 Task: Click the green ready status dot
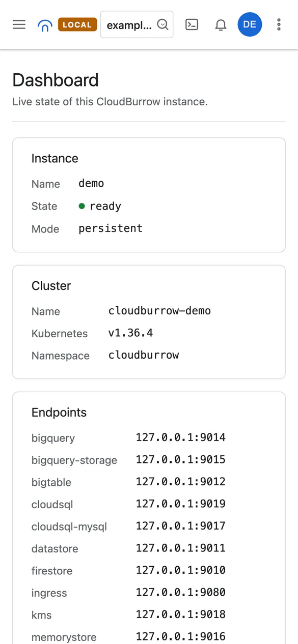coord(82,206)
